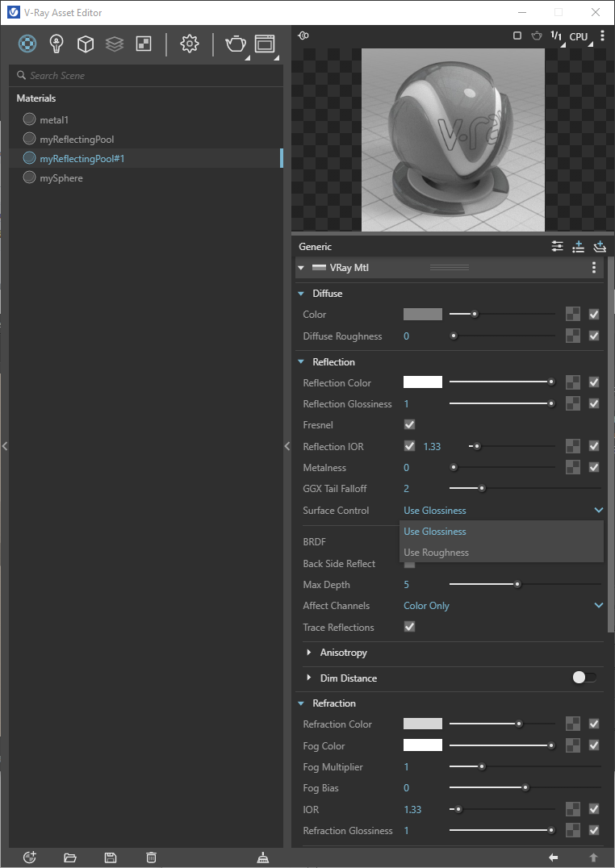Click the preview scene selector icon
Screen dimensions: 615x868
(303, 36)
